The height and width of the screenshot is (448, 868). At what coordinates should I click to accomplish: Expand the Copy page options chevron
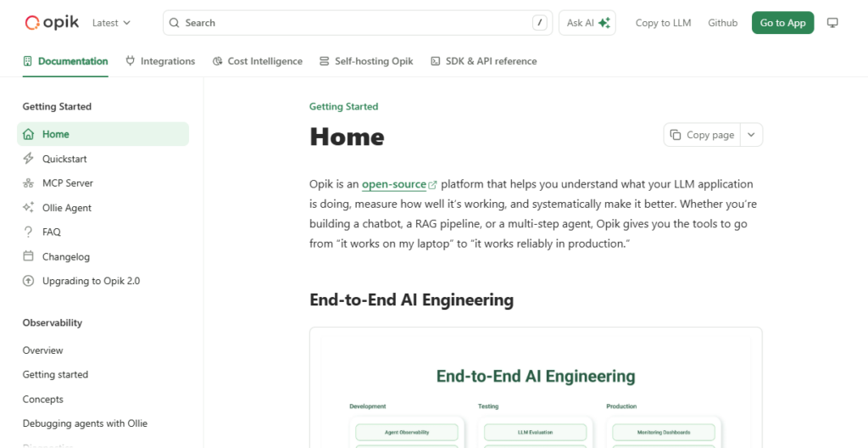751,135
